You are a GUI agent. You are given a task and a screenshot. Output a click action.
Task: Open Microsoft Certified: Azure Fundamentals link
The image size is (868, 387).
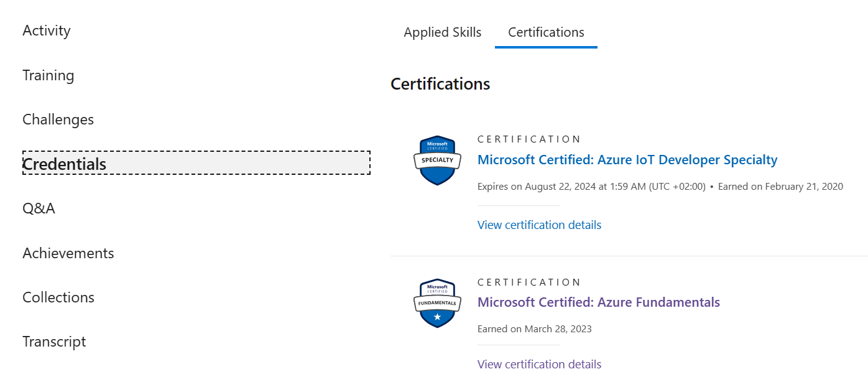pos(599,302)
